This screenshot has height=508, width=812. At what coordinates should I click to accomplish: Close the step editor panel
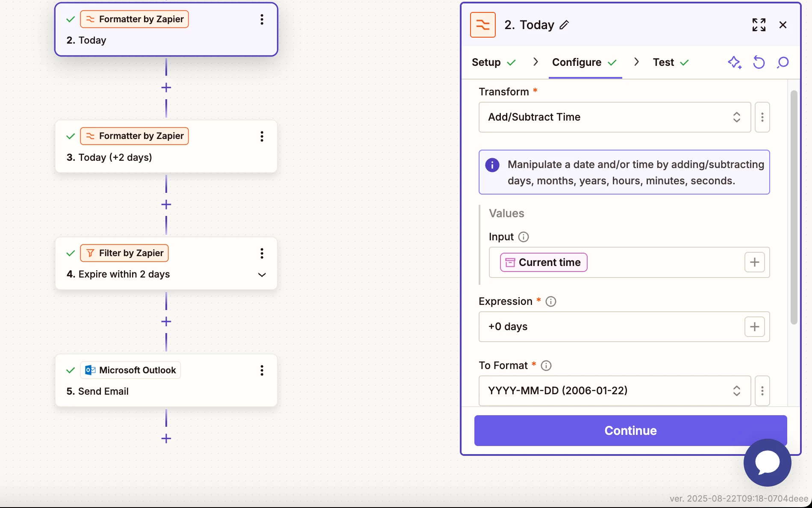click(783, 25)
